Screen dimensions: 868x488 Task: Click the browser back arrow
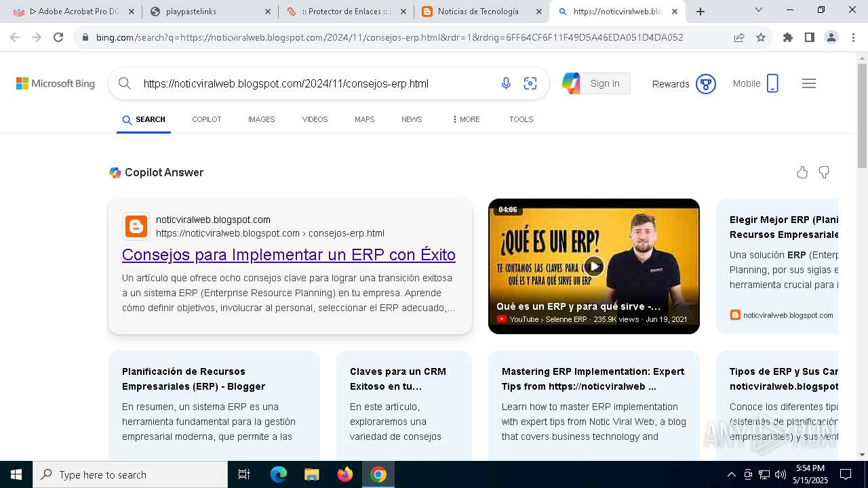coord(15,37)
